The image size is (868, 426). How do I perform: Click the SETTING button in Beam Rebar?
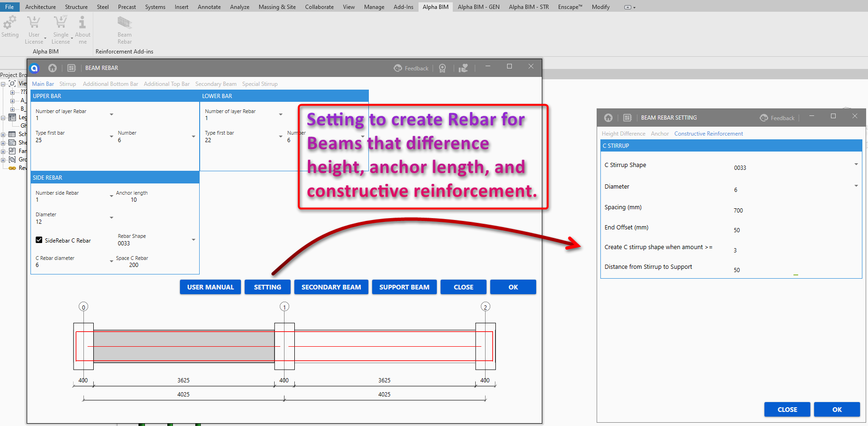click(268, 287)
